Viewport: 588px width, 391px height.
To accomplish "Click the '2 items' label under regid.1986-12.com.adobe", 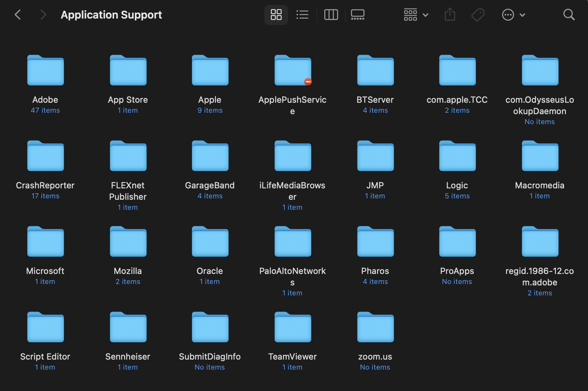I will (x=540, y=293).
